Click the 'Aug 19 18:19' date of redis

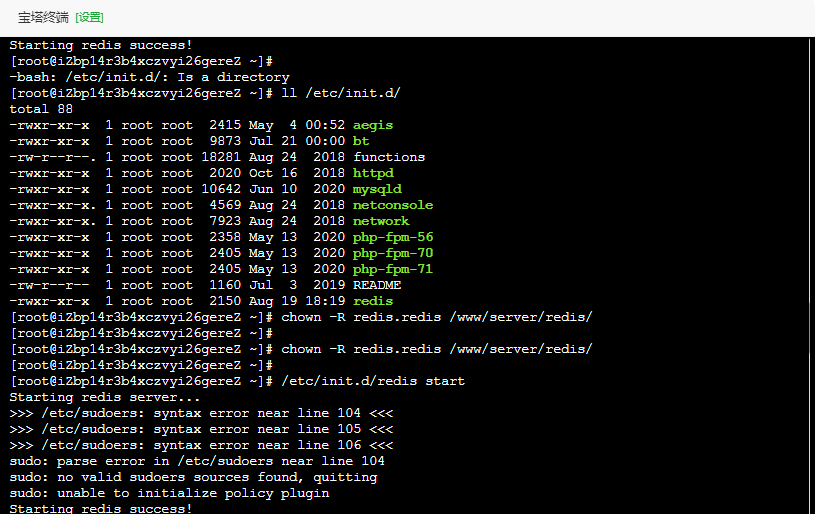coord(297,301)
